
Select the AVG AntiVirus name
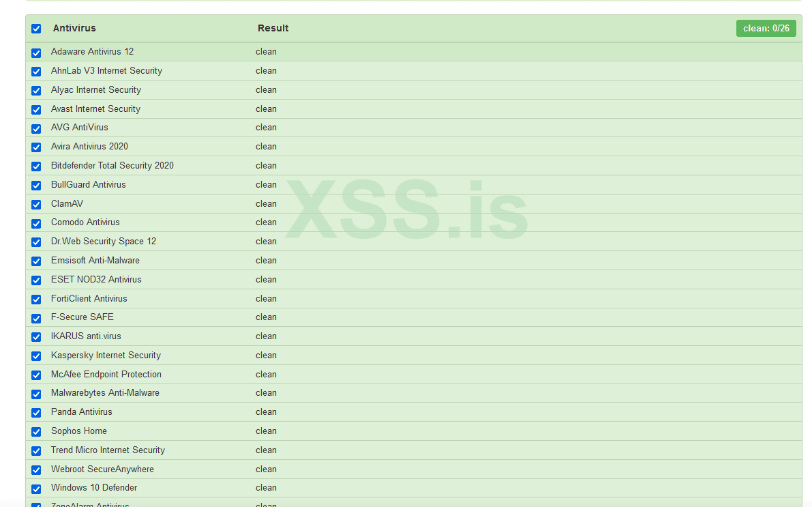click(79, 127)
